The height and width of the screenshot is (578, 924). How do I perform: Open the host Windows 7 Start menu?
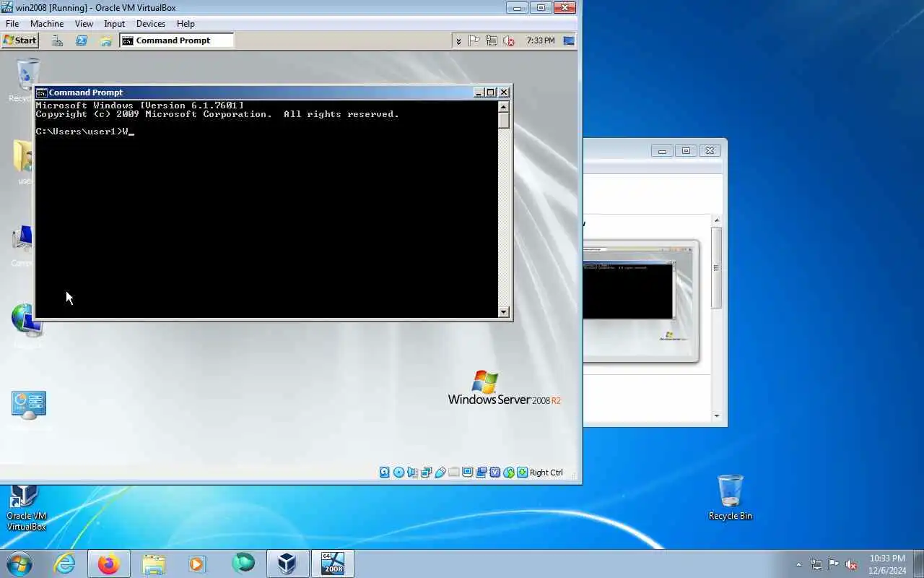point(19,564)
